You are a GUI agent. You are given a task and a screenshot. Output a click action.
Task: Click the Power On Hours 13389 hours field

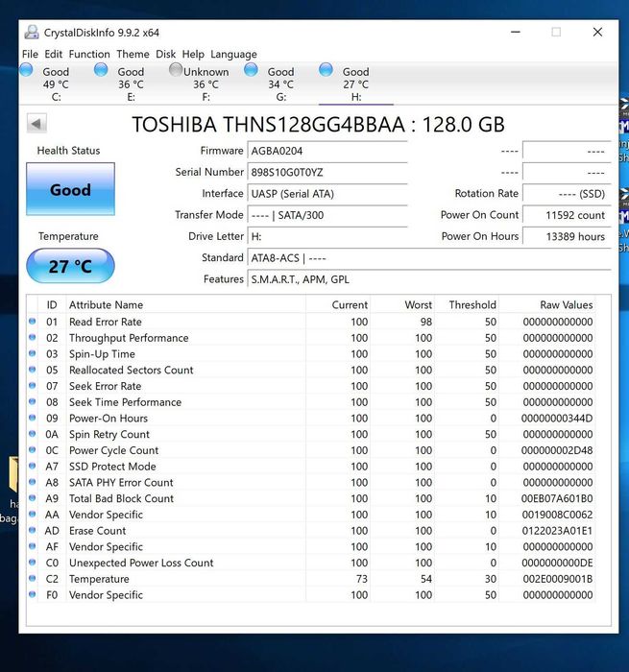point(567,236)
